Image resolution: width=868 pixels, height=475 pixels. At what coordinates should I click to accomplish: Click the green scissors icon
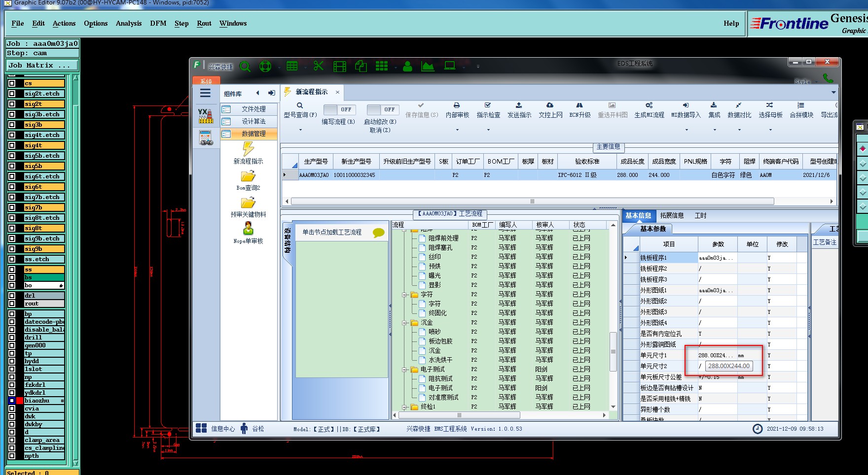319,66
